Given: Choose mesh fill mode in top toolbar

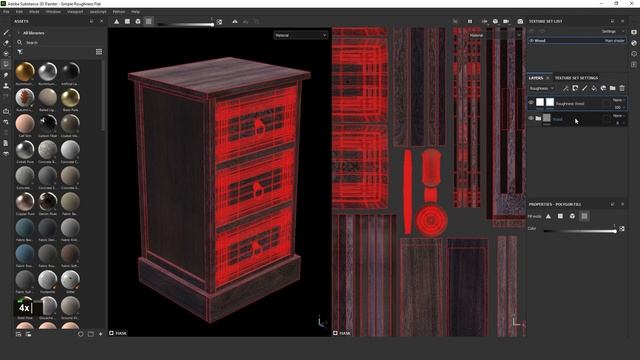Looking at the screenshot, I should click(138, 21).
